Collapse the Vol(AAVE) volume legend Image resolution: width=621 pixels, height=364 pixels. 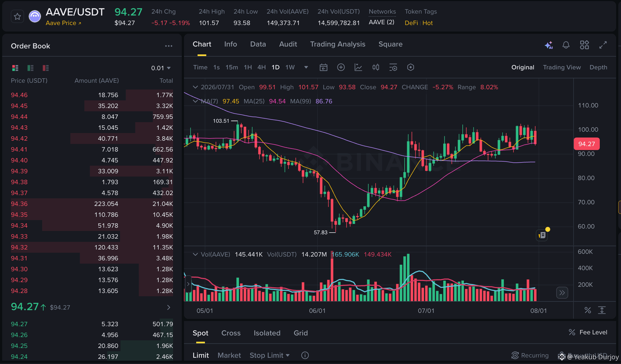coord(195,254)
